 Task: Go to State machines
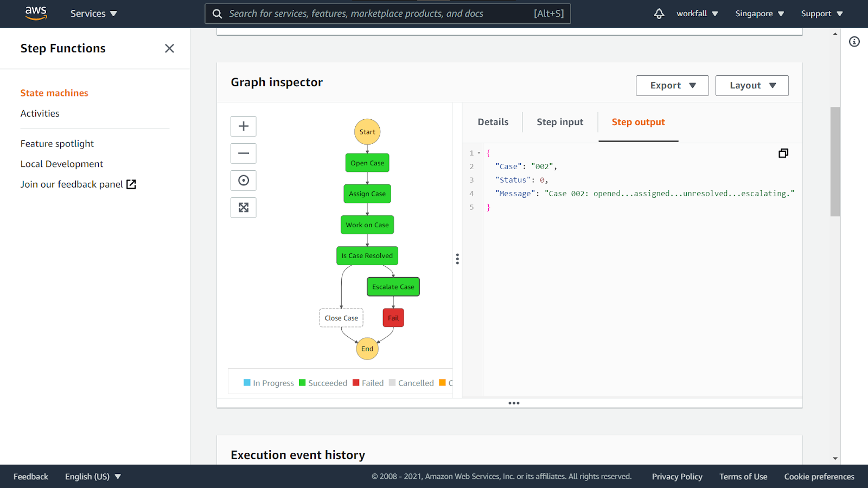coord(54,93)
